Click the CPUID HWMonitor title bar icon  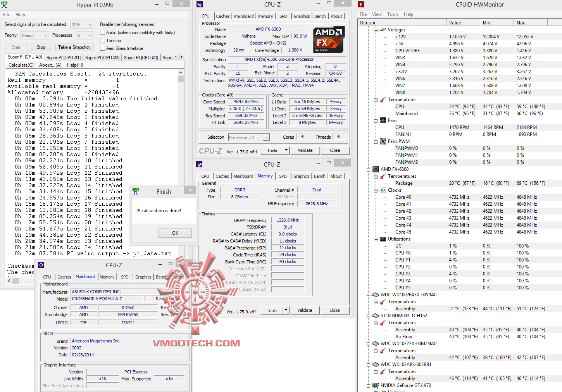(361, 5)
